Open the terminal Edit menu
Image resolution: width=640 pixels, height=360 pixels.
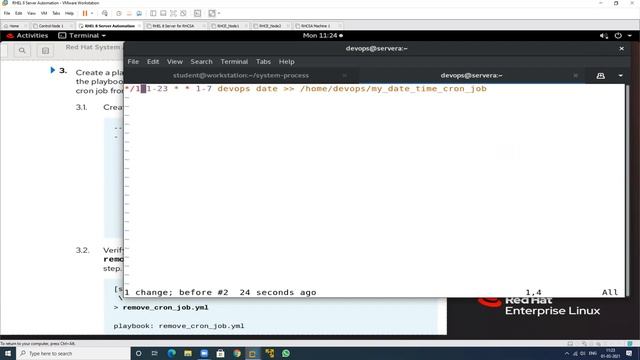point(153,62)
